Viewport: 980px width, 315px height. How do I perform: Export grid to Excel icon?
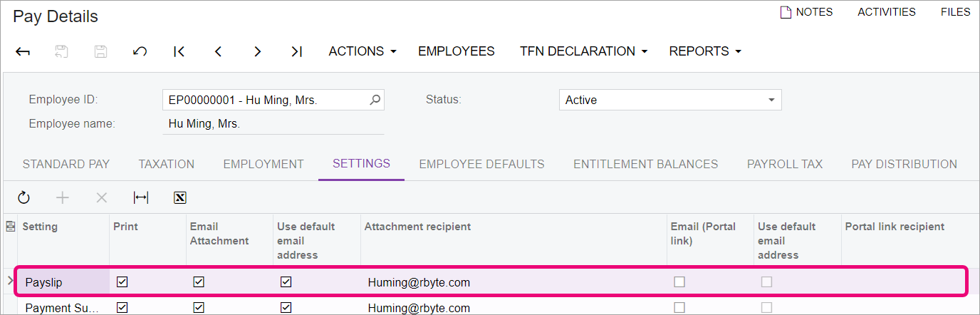180,197
